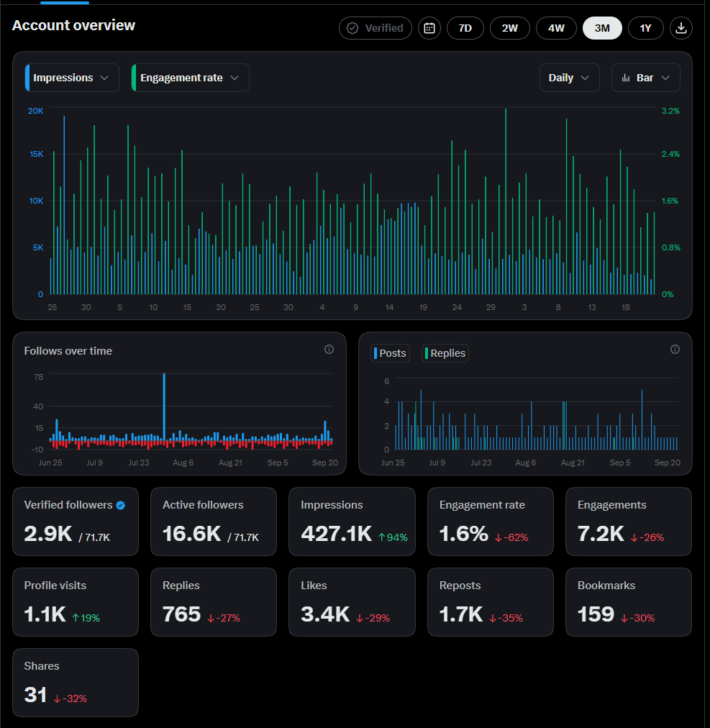Click the Account overview heading

tap(73, 25)
